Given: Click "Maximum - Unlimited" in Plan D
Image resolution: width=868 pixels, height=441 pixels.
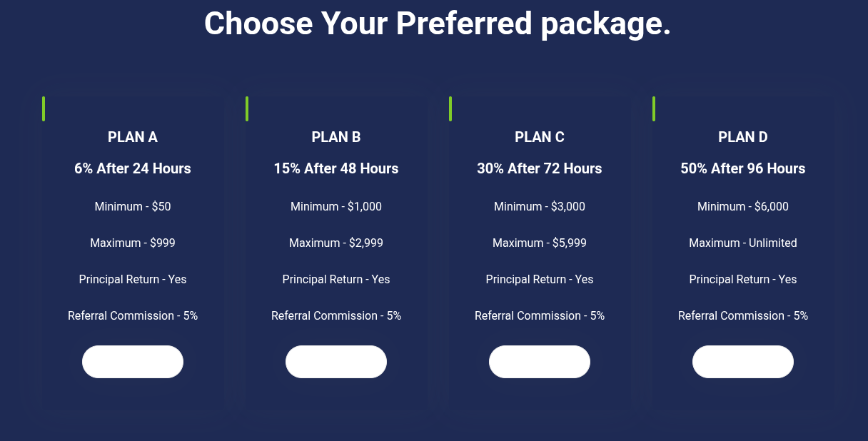Looking at the screenshot, I should (x=743, y=243).
